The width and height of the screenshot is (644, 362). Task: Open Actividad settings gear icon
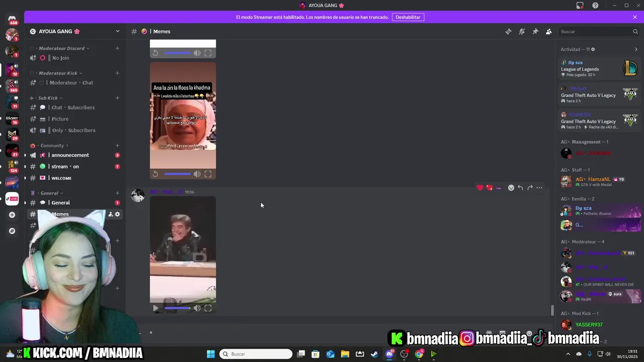(x=593, y=49)
